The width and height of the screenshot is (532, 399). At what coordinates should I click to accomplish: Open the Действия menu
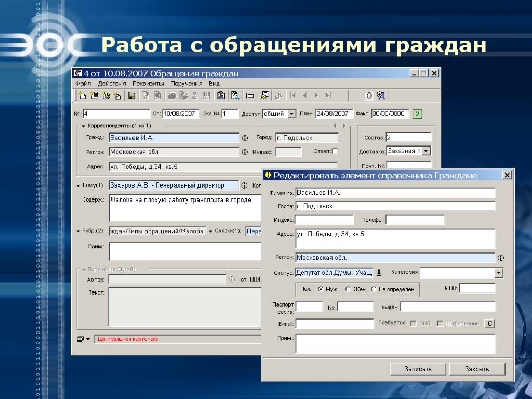[112, 84]
